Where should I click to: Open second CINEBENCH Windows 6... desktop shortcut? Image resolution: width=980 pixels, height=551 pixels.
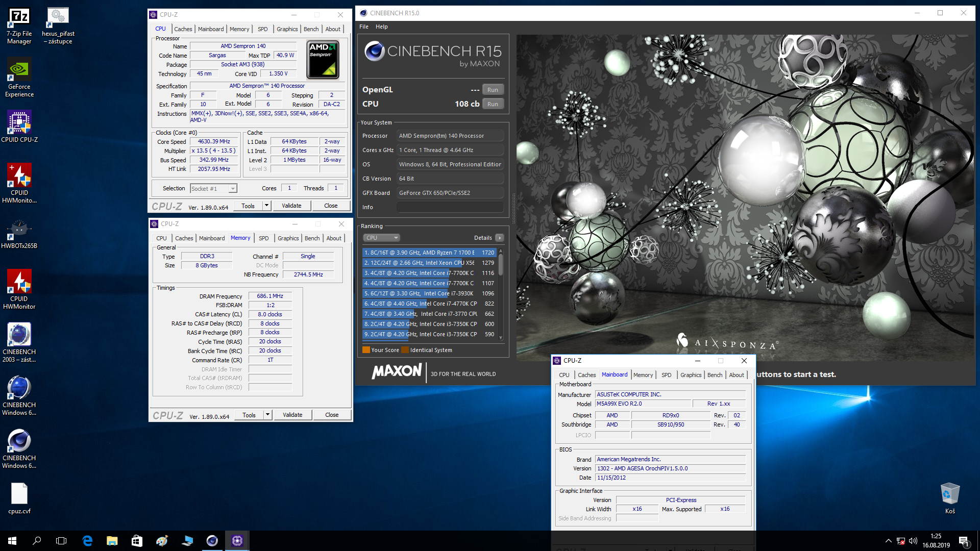(19, 449)
